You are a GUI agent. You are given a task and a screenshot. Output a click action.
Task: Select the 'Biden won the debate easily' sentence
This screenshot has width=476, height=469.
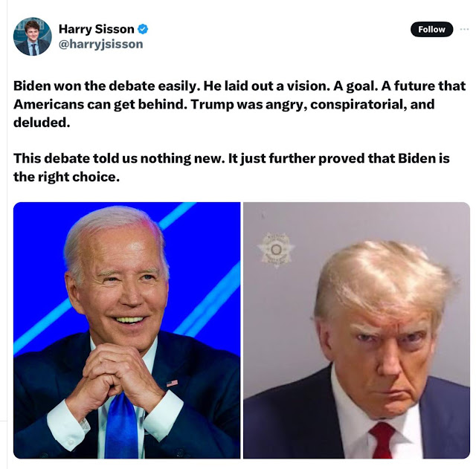tap(107, 86)
